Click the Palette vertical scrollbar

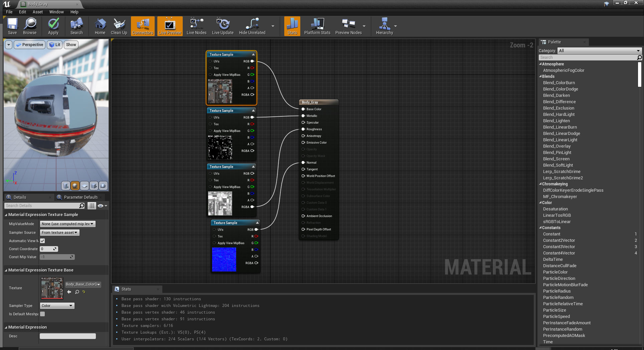(x=640, y=74)
